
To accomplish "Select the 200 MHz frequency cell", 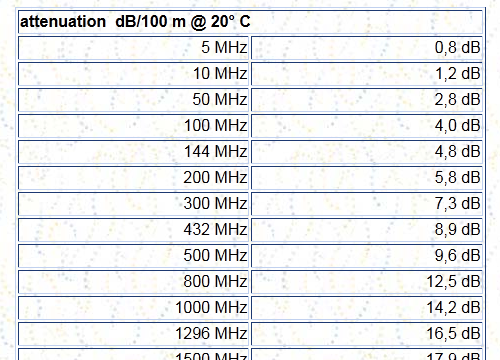I will coord(133,178).
